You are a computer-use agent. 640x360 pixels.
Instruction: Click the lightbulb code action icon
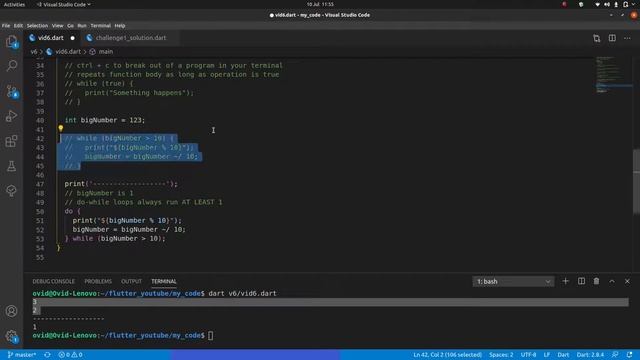click(x=60, y=129)
